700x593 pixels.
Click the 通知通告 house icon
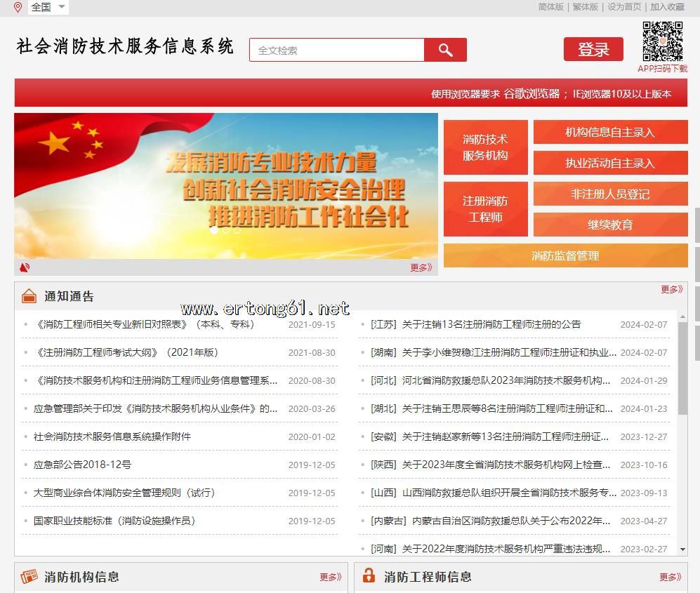pyautogui.click(x=29, y=296)
